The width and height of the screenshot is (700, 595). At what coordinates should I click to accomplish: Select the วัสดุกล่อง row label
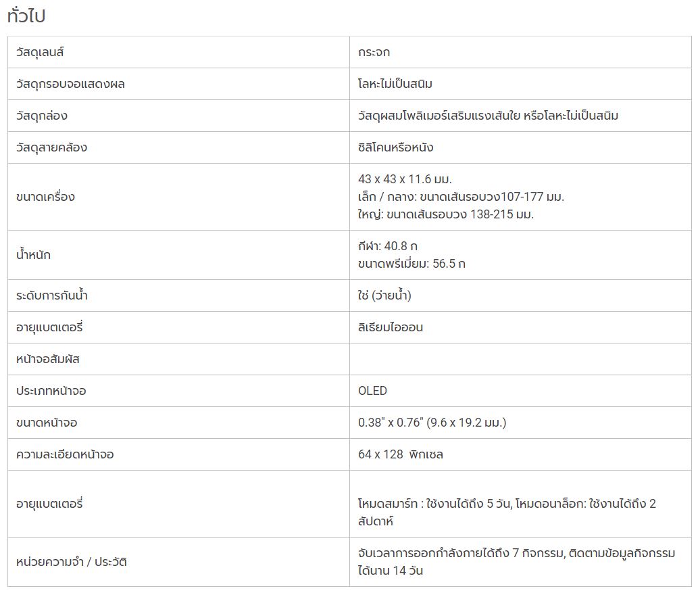pos(42,116)
